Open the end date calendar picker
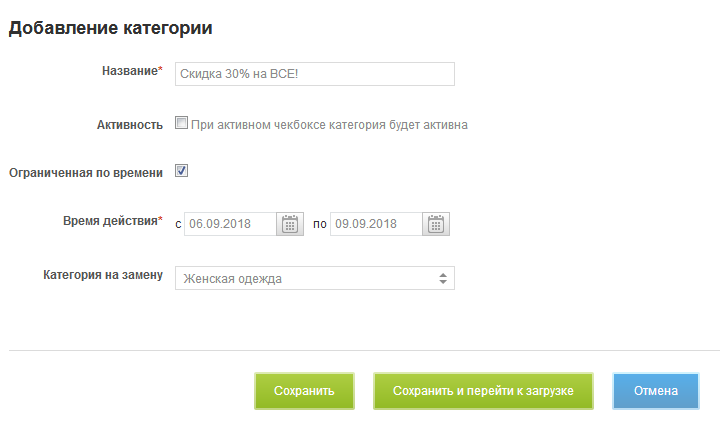This screenshot has height=428, width=720. [436, 224]
